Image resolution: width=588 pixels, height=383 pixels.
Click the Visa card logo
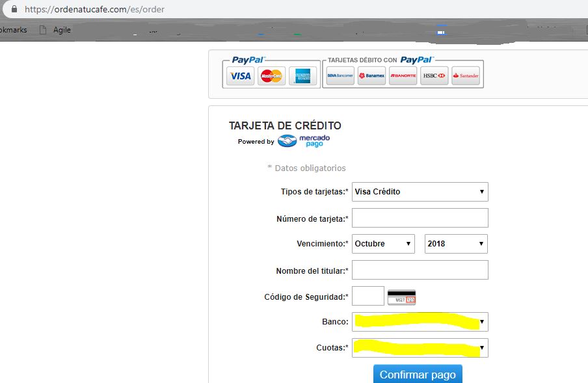coord(241,76)
